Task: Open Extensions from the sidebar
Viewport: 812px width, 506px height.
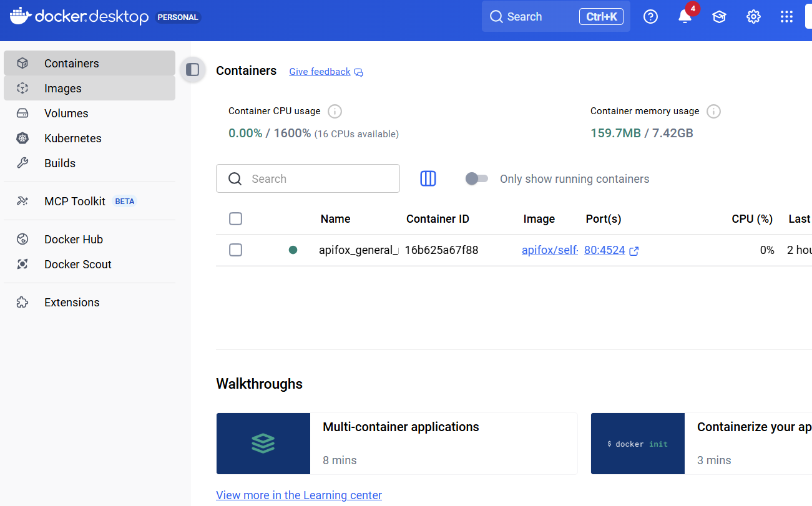Action: click(x=89, y=302)
